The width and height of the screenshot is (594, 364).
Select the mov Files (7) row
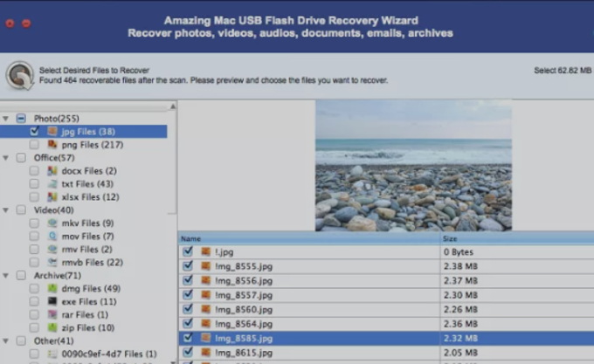pos(83,236)
